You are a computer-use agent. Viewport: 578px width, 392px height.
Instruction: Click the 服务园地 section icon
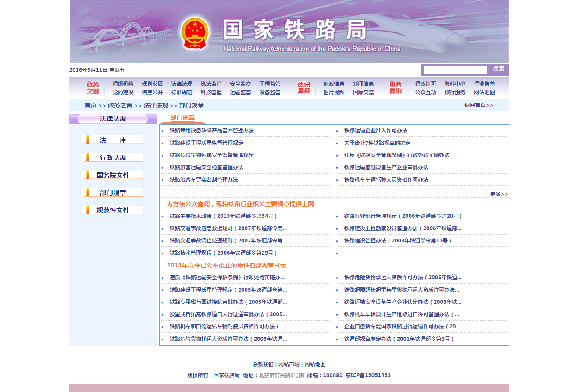(396, 88)
